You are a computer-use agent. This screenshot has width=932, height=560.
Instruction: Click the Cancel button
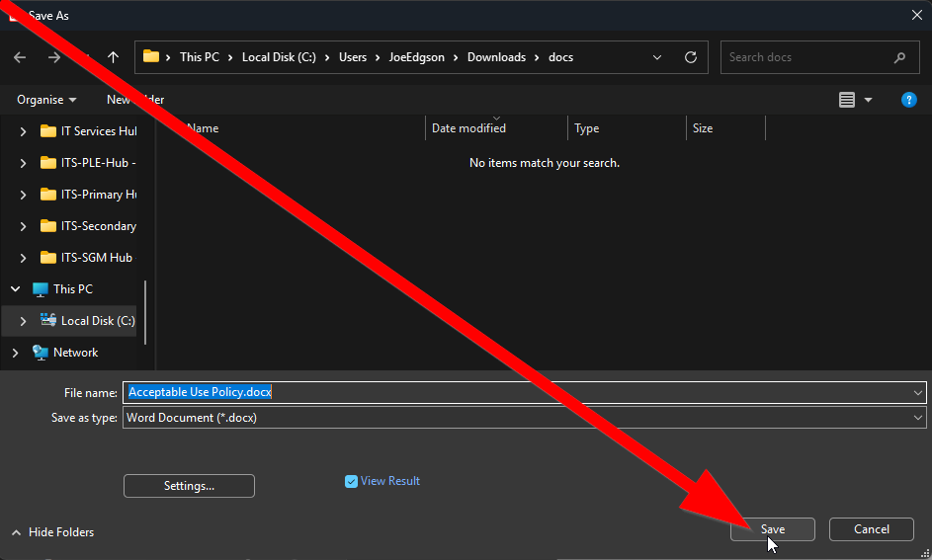point(871,529)
